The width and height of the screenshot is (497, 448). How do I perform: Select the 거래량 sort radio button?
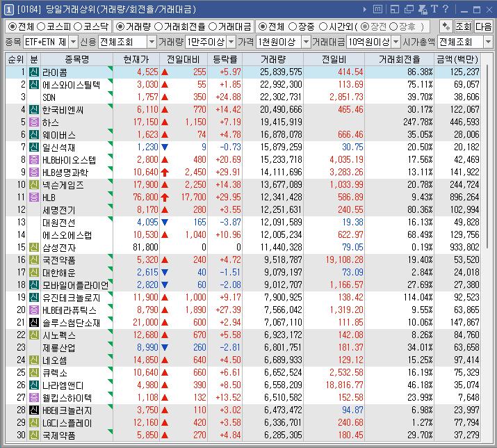click(x=120, y=26)
